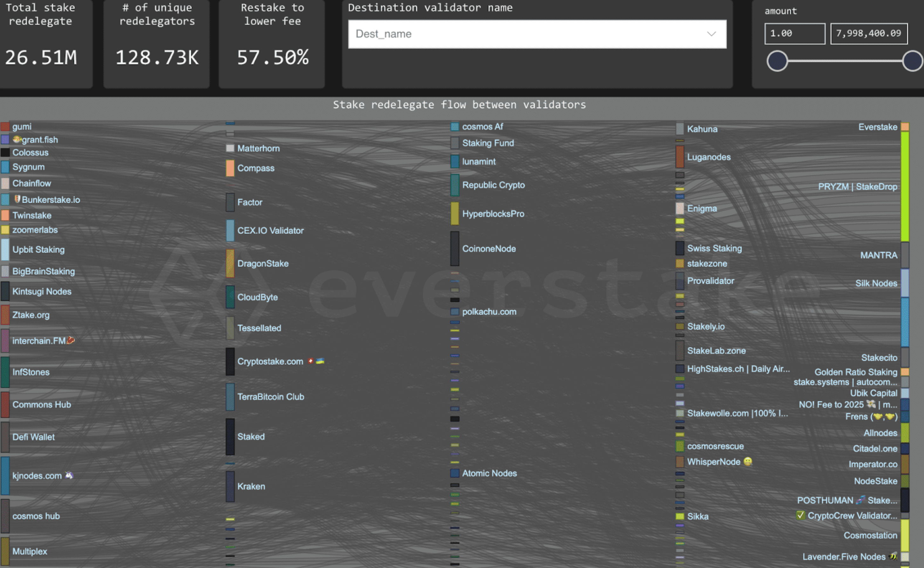Image resolution: width=924 pixels, height=568 pixels.
Task: Select the Enigma node swatch
Action: (x=680, y=208)
